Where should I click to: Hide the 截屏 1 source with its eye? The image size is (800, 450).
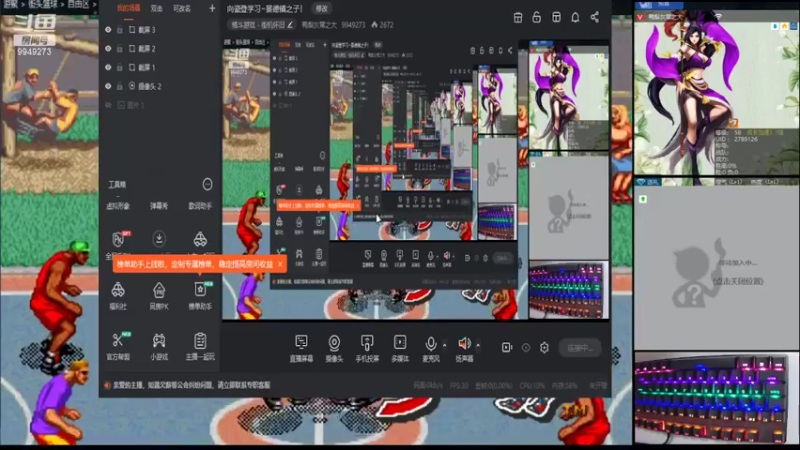tap(108, 67)
